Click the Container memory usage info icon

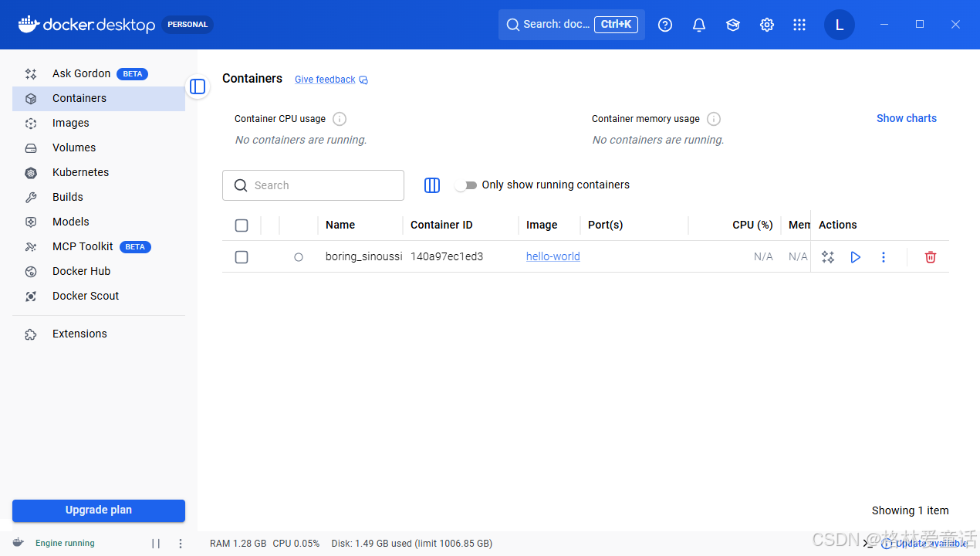pyautogui.click(x=714, y=119)
